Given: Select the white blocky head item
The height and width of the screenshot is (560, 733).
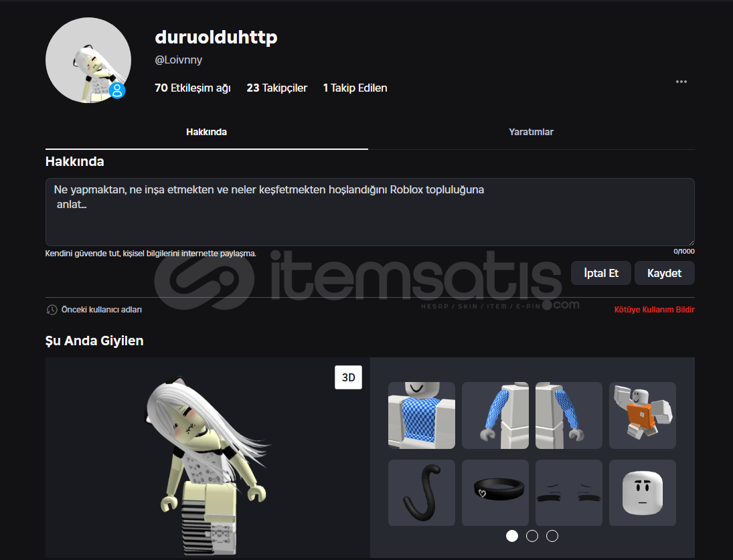Looking at the screenshot, I should pyautogui.click(x=643, y=492).
